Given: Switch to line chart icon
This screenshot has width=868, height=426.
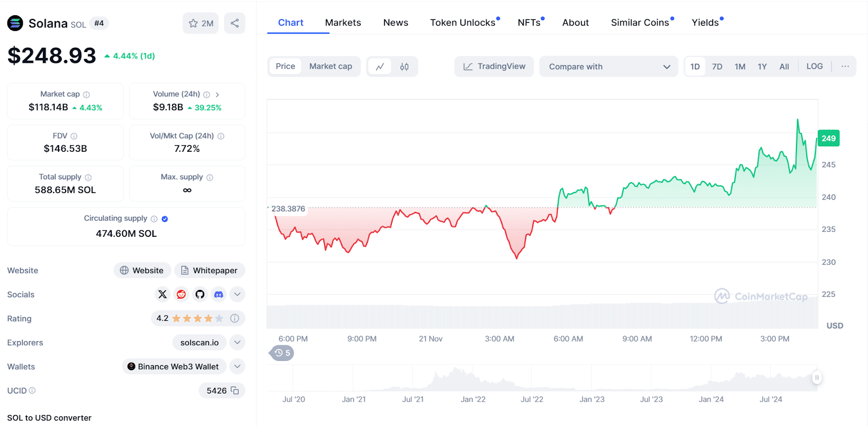Looking at the screenshot, I should (380, 67).
